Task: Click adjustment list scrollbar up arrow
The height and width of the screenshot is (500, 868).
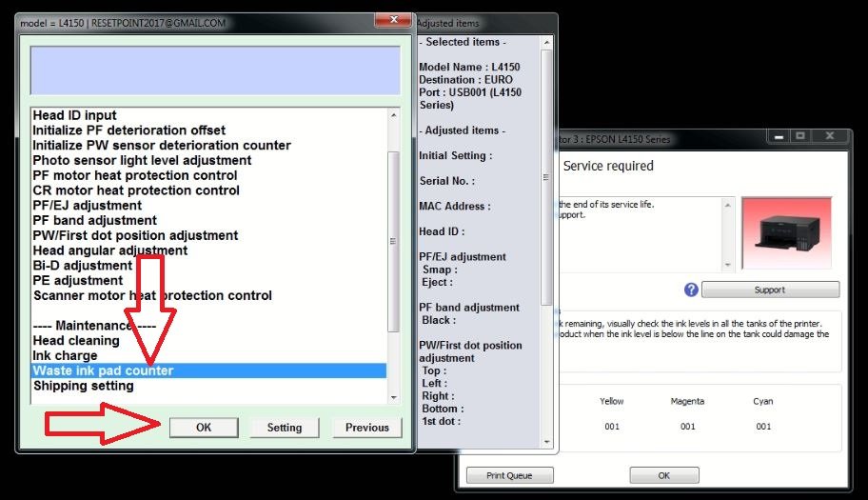Action: tap(394, 115)
